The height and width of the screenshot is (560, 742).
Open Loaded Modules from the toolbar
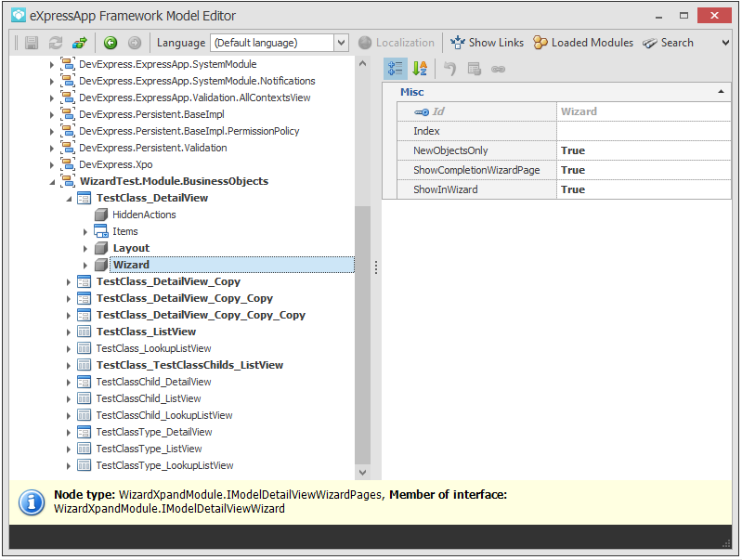click(x=583, y=43)
